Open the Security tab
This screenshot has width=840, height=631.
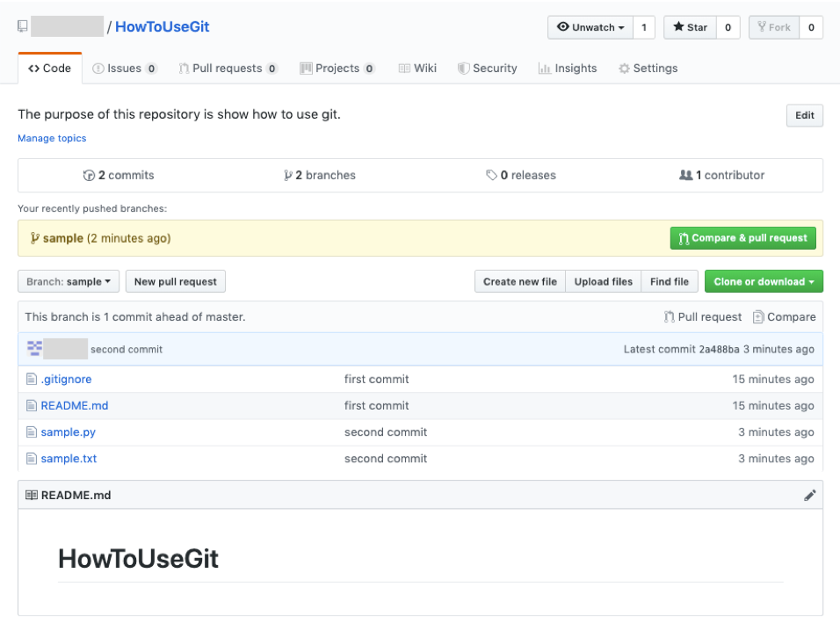click(488, 68)
